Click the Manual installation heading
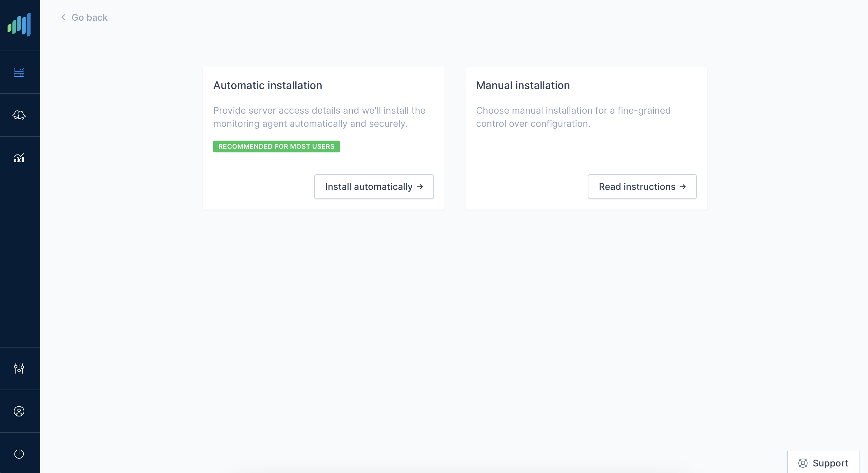Screen dimensions: 868x473 523,85
